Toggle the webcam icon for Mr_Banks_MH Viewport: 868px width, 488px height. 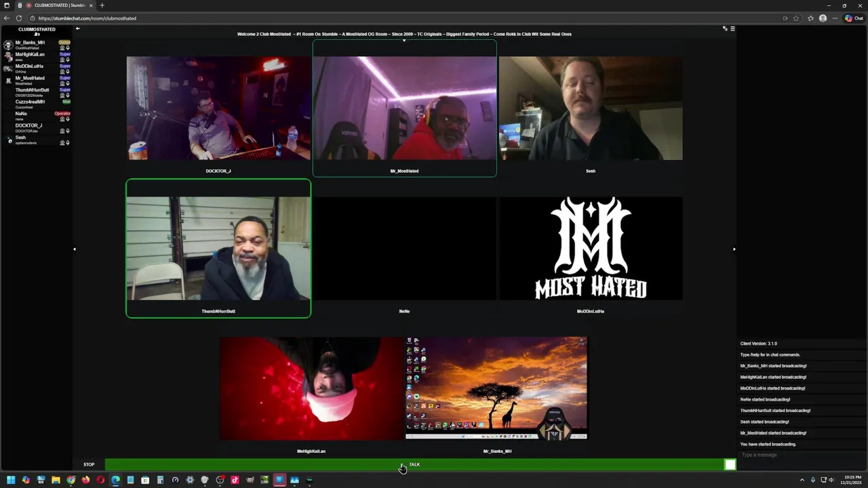(x=62, y=48)
